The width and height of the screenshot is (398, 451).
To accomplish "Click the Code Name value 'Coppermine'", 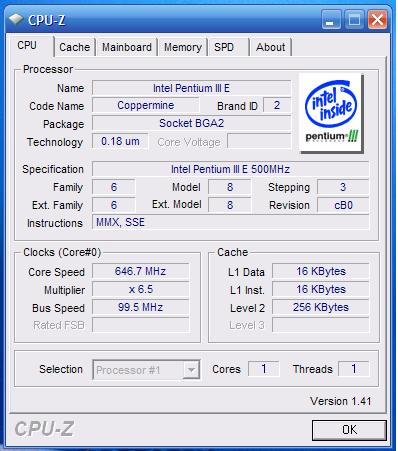I will [145, 105].
